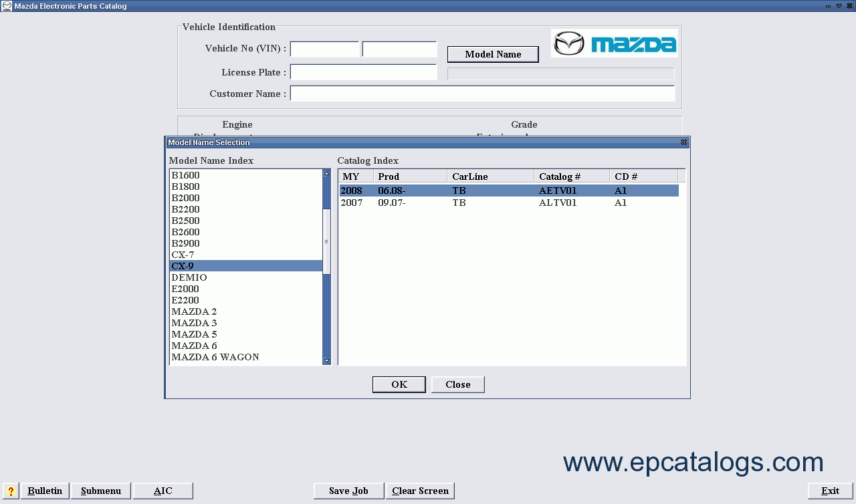This screenshot has height=504, width=856.
Task: Click the Mazda app icon in title bar
Action: tap(7, 6)
